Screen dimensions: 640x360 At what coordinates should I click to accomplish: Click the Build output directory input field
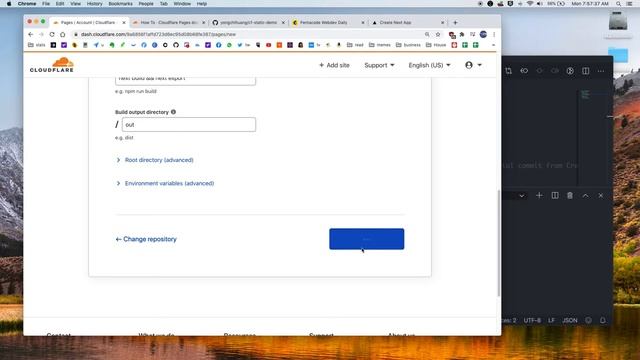click(x=189, y=124)
